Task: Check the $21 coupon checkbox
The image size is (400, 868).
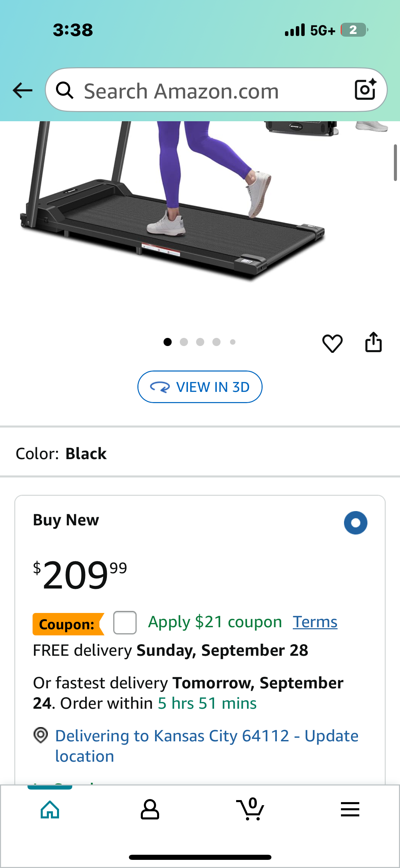Action: click(125, 622)
